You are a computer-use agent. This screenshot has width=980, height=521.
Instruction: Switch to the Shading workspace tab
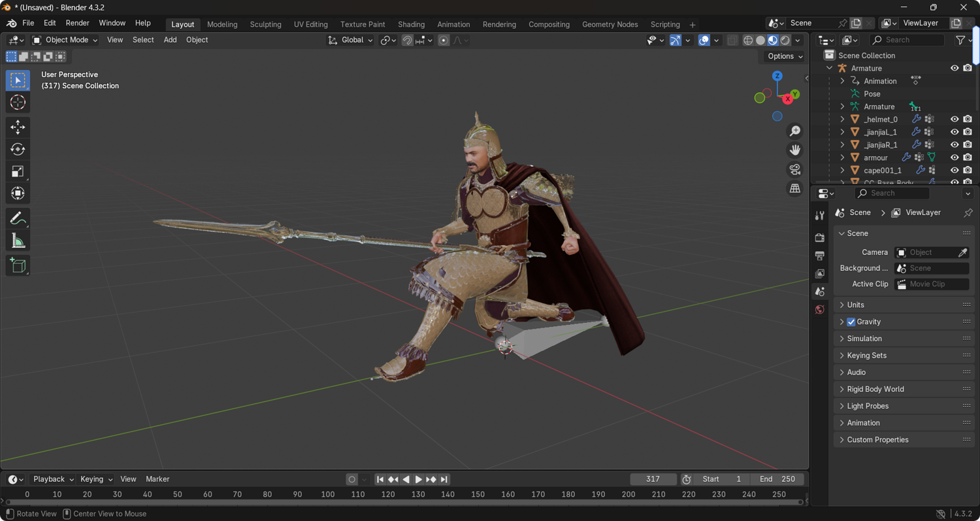[x=411, y=24]
